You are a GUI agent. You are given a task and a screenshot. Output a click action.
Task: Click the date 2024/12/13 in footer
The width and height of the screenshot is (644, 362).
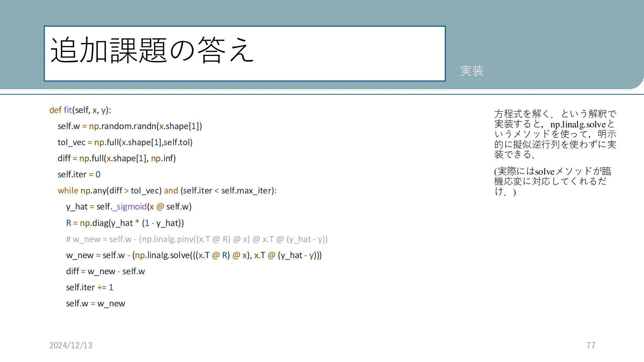(x=71, y=345)
